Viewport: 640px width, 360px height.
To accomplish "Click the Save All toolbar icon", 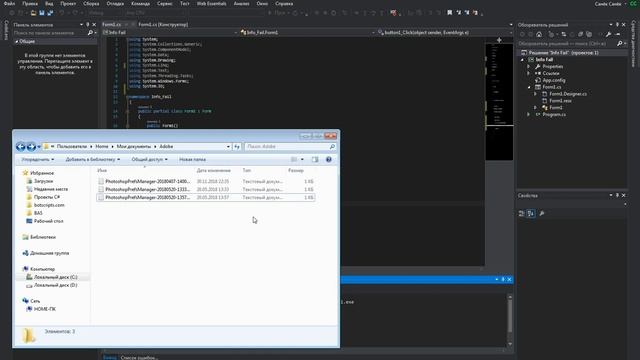I will pos(50,13).
